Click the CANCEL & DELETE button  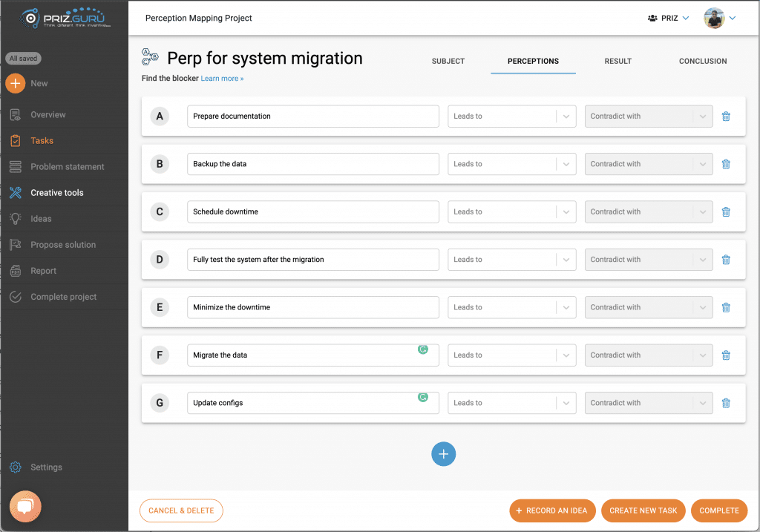(181, 510)
